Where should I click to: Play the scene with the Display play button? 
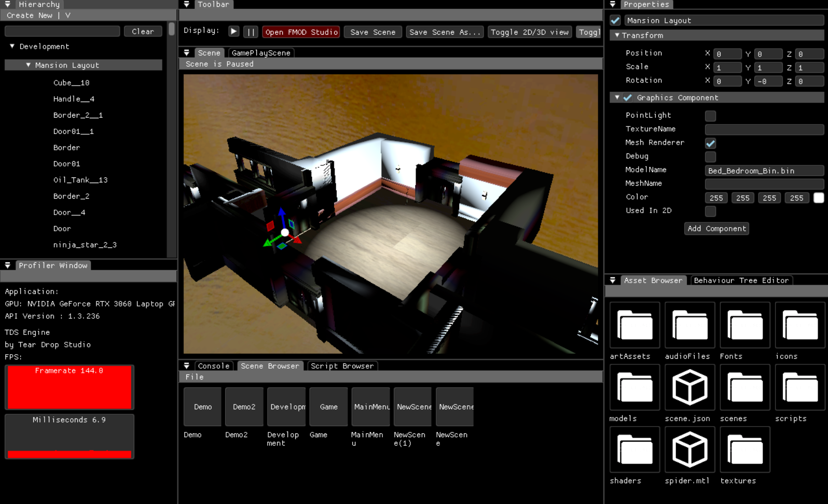pyautogui.click(x=234, y=32)
